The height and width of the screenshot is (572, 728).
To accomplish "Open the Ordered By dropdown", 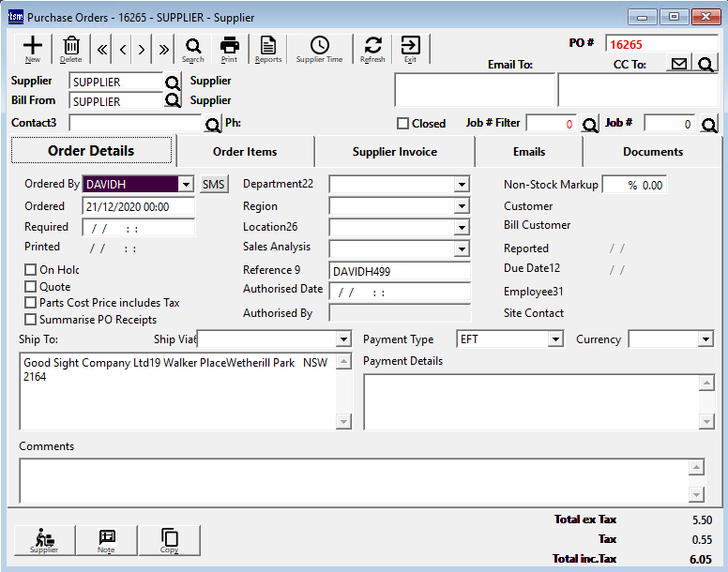I will 186,185.
